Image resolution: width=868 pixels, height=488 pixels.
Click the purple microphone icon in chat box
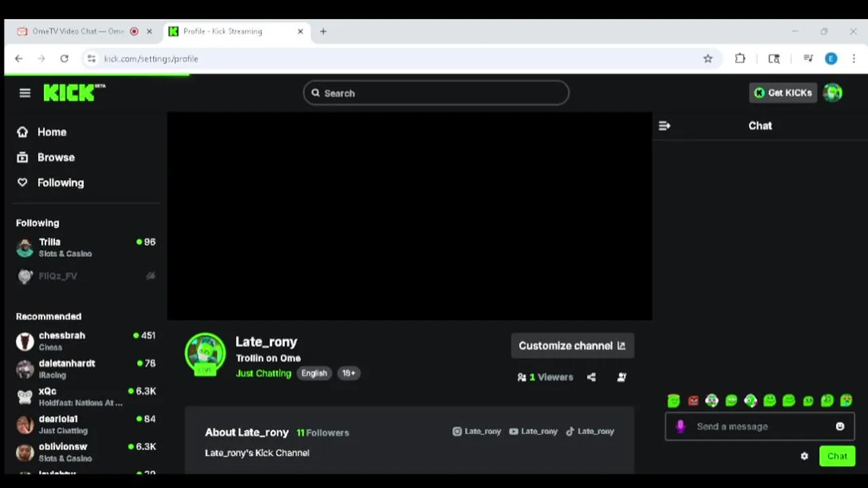click(x=681, y=426)
